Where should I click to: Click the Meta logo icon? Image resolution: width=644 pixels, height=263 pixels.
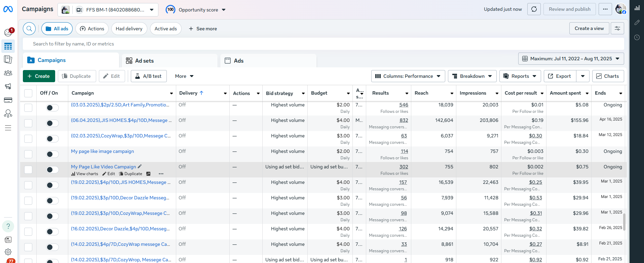[x=8, y=9]
